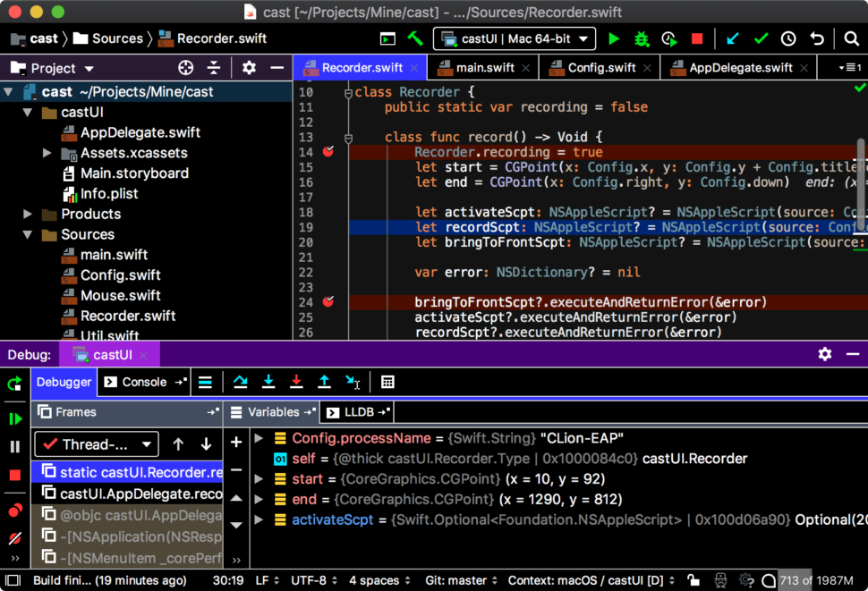Run the castUI configuration with the green Run icon
The height and width of the screenshot is (591, 868).
tap(613, 38)
